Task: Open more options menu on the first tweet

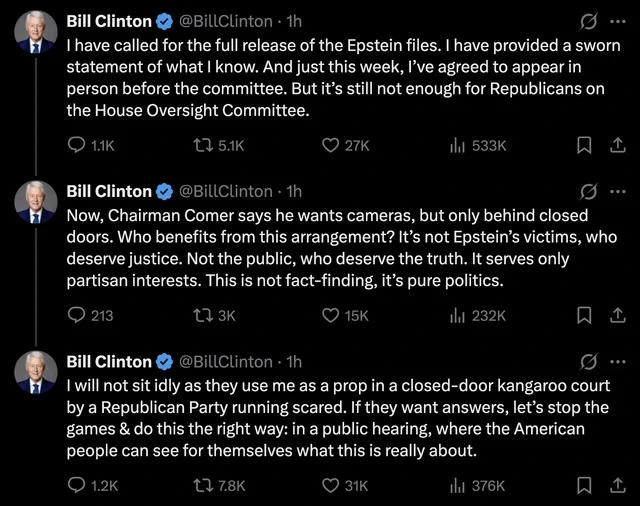Action: pos(617,21)
